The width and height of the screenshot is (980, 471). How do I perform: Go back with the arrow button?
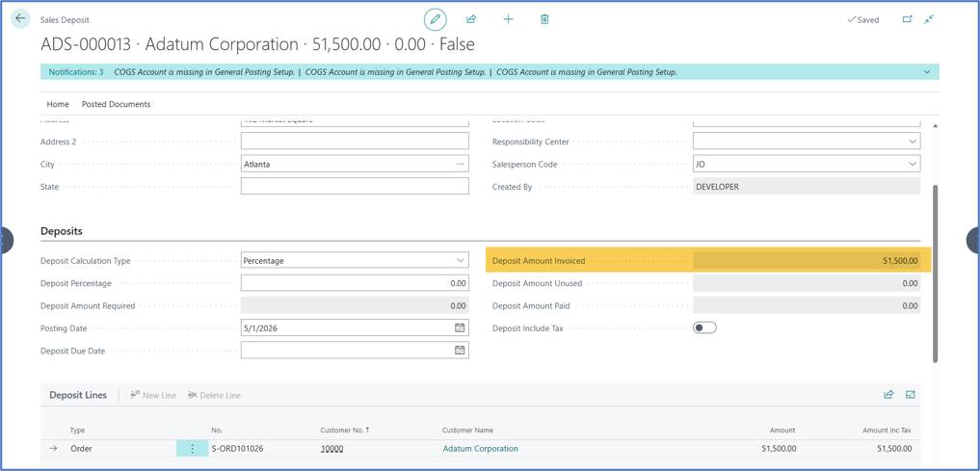click(x=20, y=18)
